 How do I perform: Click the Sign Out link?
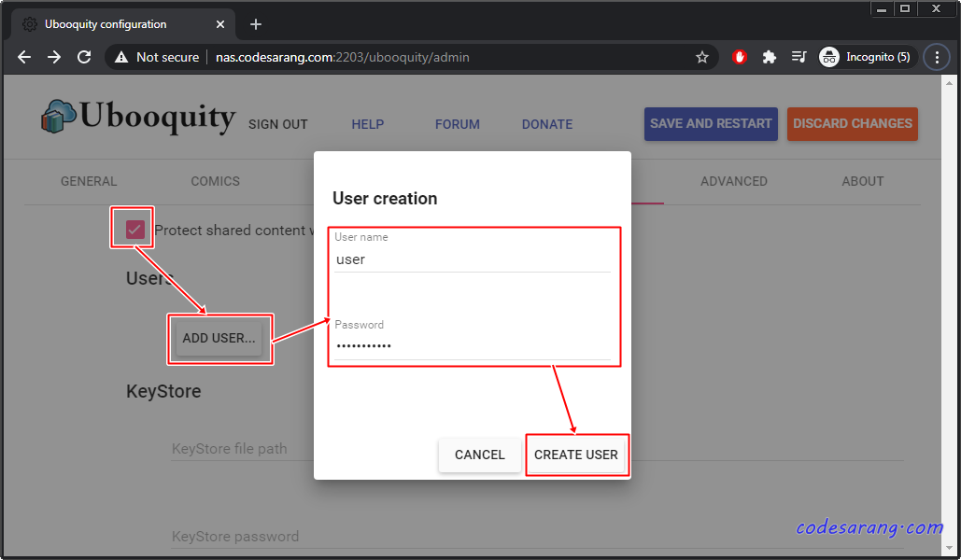[x=277, y=124]
